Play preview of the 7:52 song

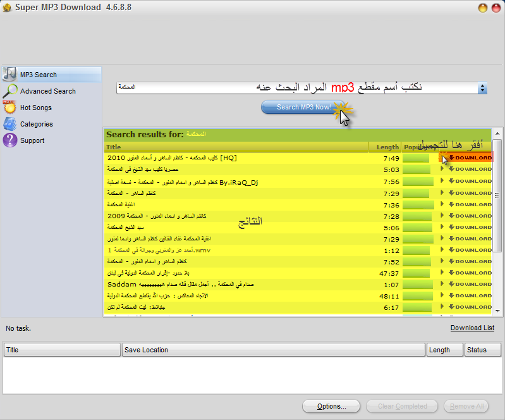(442, 261)
